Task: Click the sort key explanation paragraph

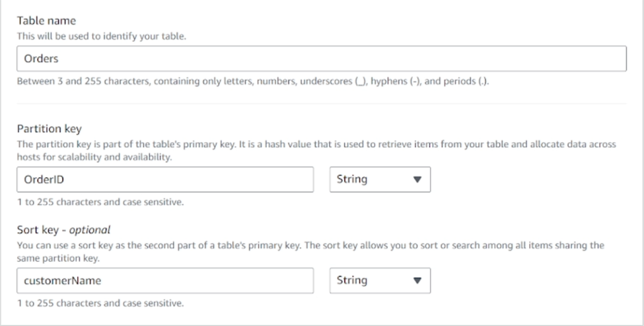Action: click(310, 251)
